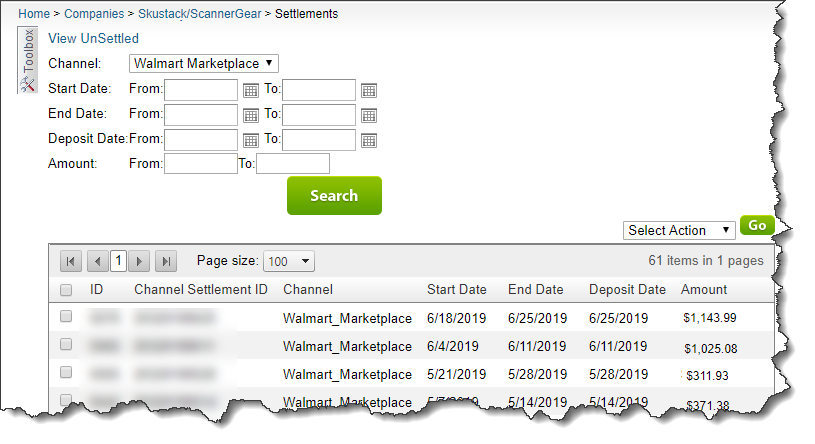This screenshot has width=815, height=444.
Task: Navigate to Companies breadcrumb
Action: click(x=94, y=14)
